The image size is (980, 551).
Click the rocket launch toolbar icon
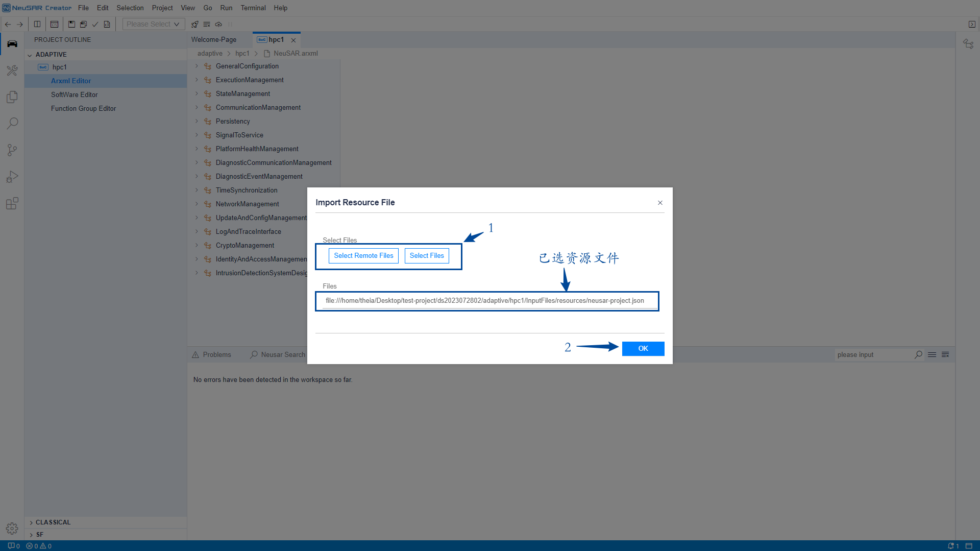click(194, 24)
